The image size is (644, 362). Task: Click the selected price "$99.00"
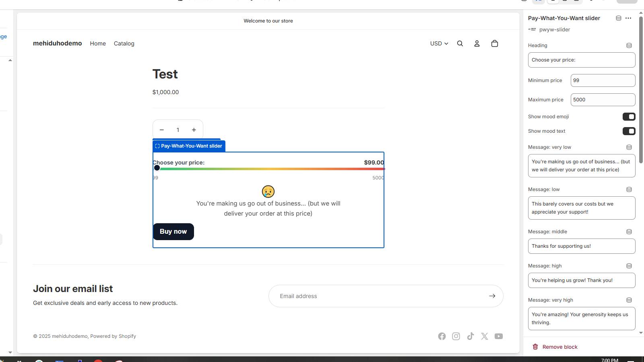click(x=374, y=162)
